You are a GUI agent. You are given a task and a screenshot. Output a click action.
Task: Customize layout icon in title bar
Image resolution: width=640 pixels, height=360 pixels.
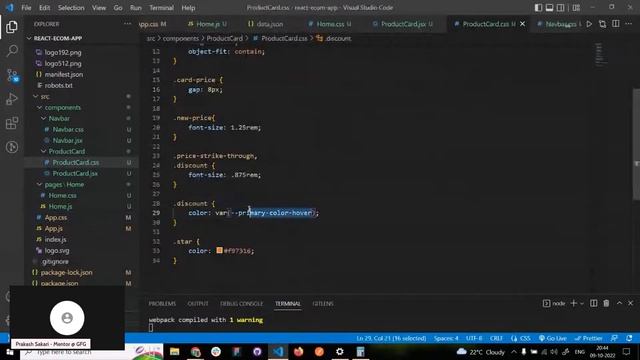tap(576, 8)
